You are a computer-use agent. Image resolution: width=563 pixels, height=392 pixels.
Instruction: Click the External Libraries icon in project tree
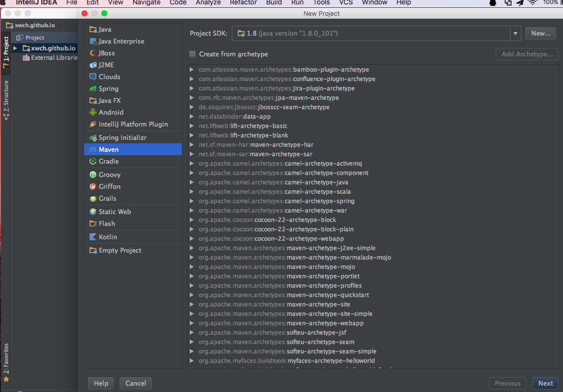(26, 57)
